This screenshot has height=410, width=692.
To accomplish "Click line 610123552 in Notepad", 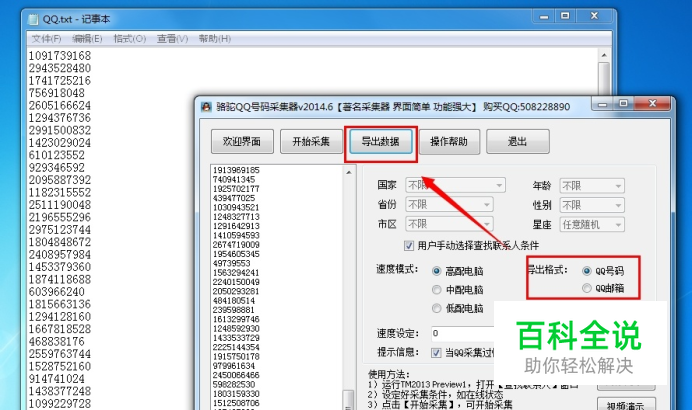I will pos(56,155).
